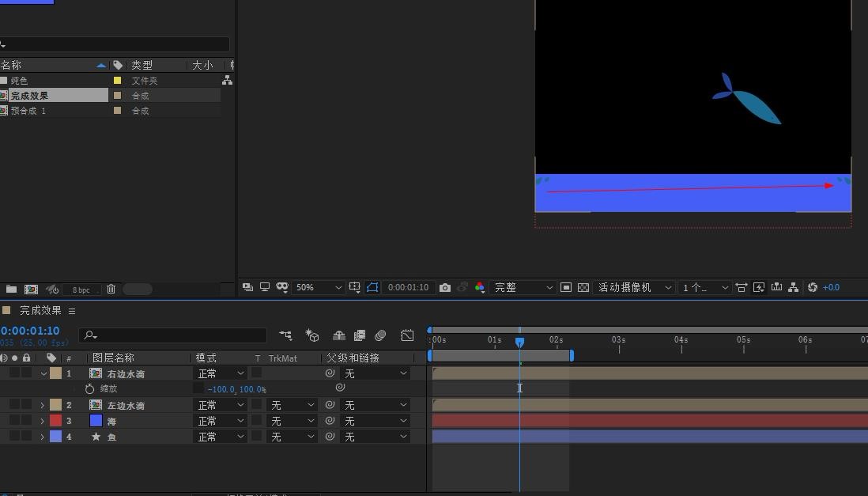The height and width of the screenshot is (496, 868).
Task: Open the parent 无 dropdown for 鱼 layer
Action: point(376,437)
